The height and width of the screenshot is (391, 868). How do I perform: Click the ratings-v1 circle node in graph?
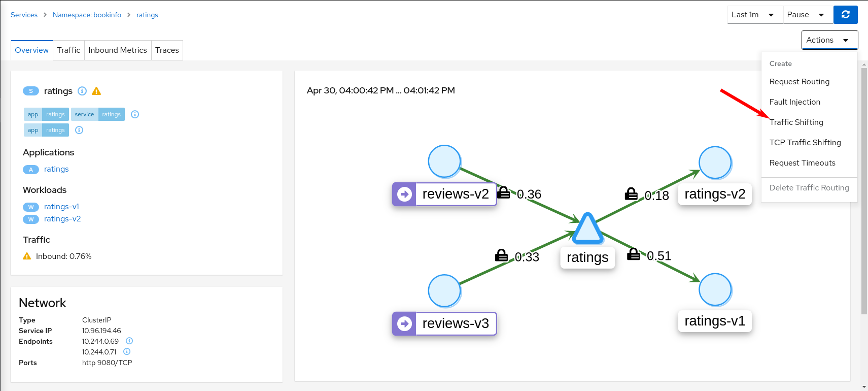[715, 290]
